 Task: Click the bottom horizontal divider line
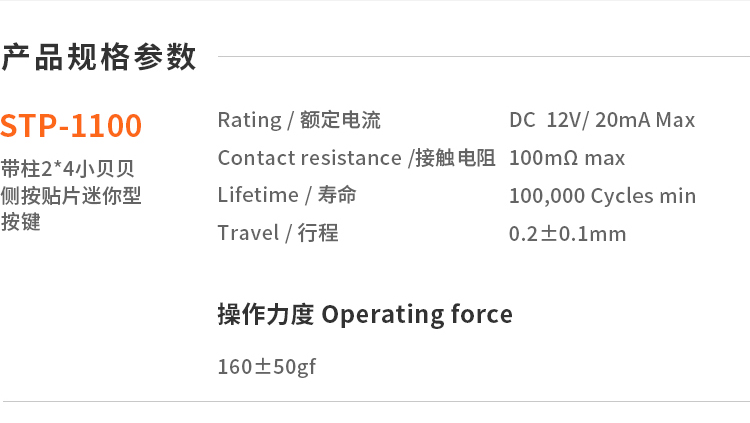click(x=375, y=402)
